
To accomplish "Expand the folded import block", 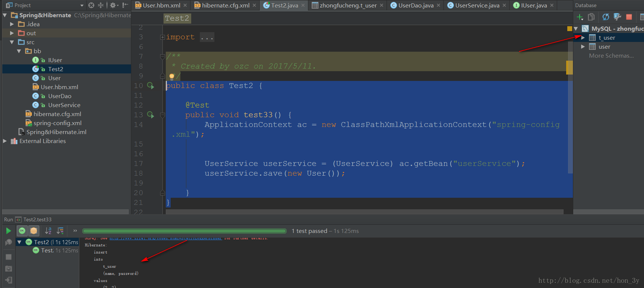I will [162, 37].
